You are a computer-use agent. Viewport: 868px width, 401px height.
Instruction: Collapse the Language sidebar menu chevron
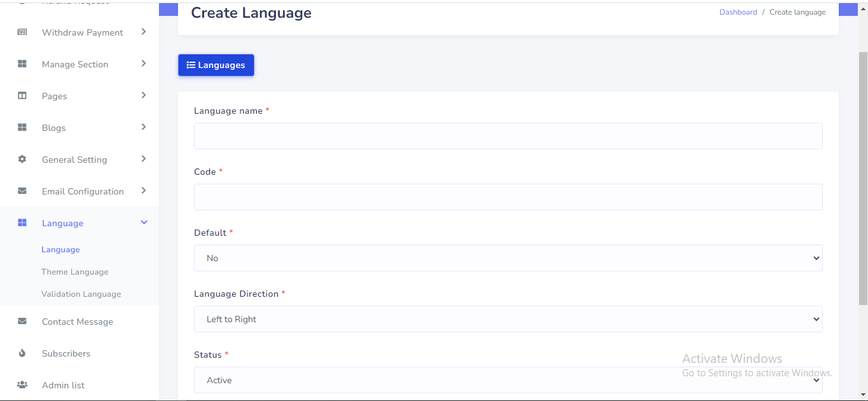pos(144,222)
